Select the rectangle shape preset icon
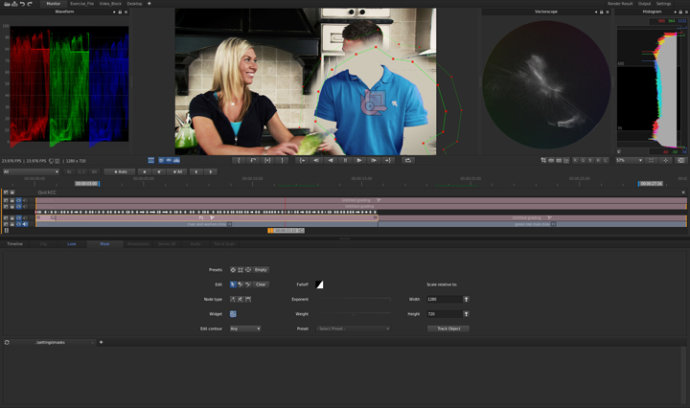690x408 pixels. (x=240, y=269)
